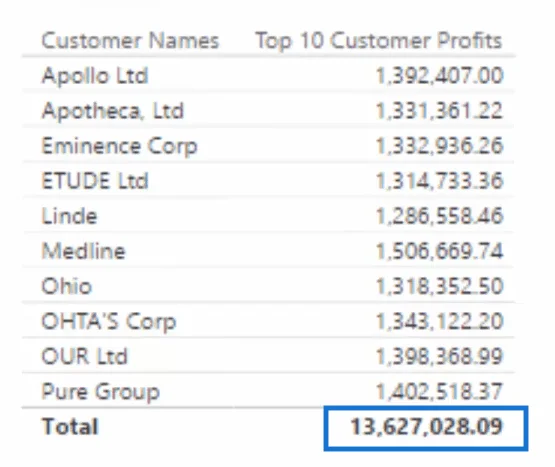The height and width of the screenshot is (467, 555).
Task: Select the ETUDE Ltd customer cell
Action: click(95, 181)
